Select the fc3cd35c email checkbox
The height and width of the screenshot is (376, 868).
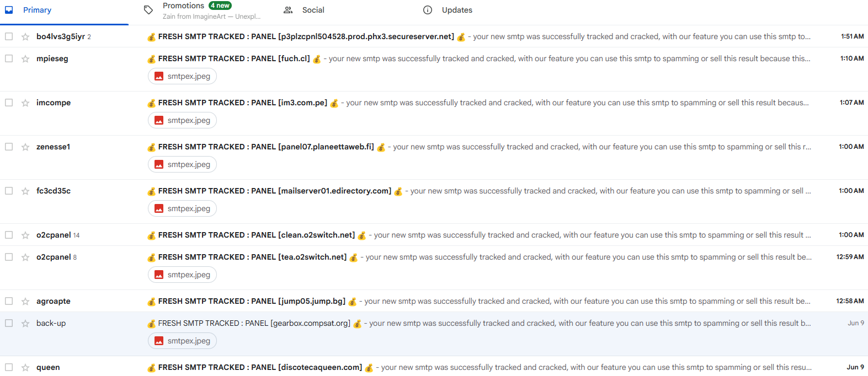9,191
